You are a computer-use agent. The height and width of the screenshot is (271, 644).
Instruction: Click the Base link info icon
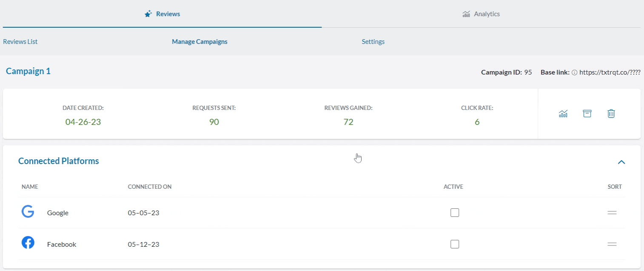point(574,72)
